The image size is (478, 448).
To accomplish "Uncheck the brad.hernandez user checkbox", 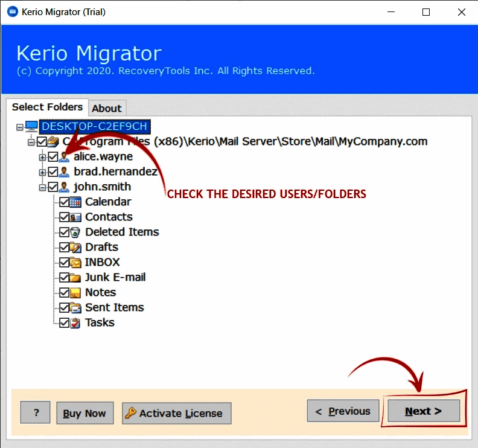I will pyautogui.click(x=53, y=172).
